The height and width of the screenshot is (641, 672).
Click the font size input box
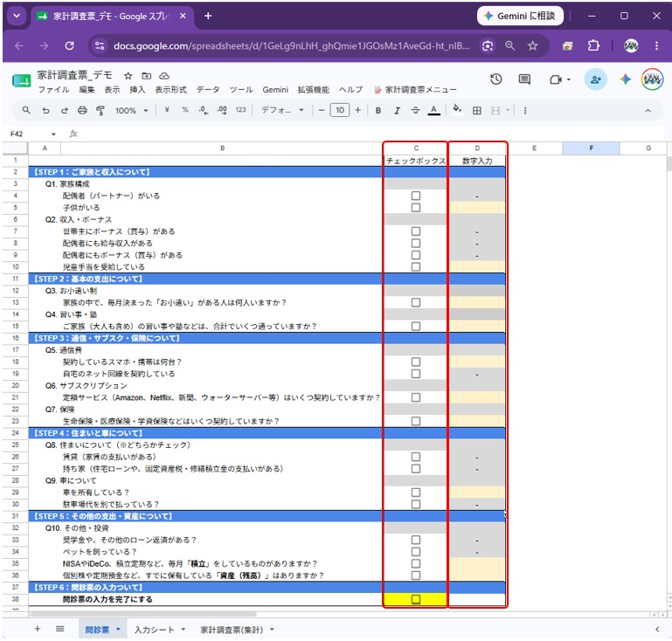coord(339,111)
